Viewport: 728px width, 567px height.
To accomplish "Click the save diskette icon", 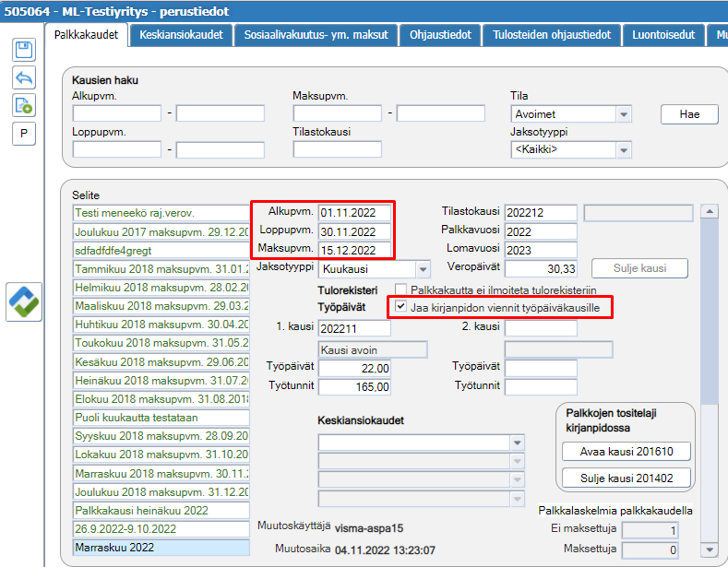I will 24,50.
